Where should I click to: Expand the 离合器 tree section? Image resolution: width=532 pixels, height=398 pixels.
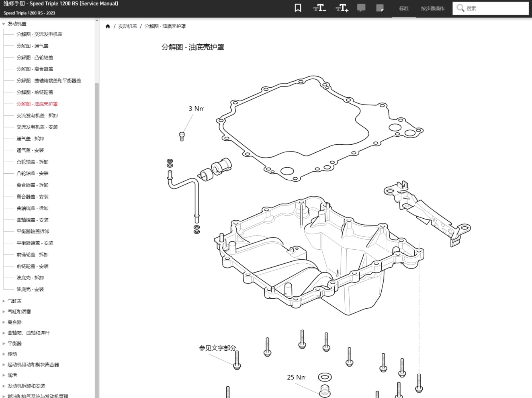[4, 322]
